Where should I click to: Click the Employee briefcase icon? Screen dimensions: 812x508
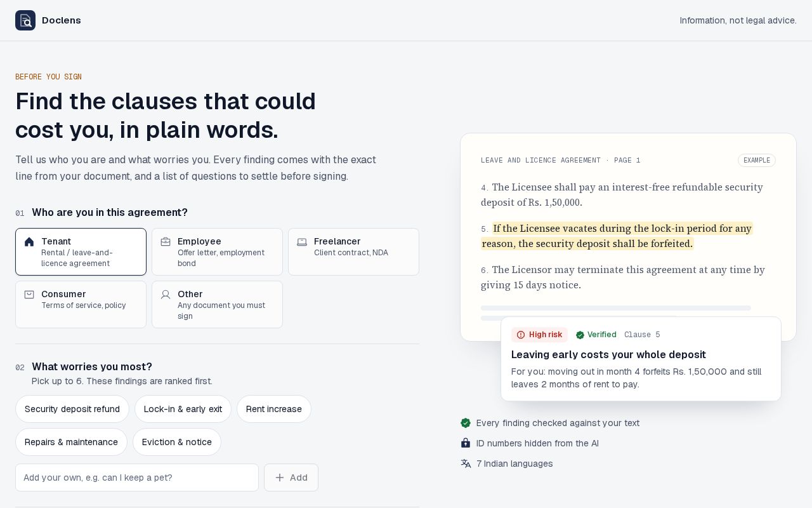pos(166,242)
